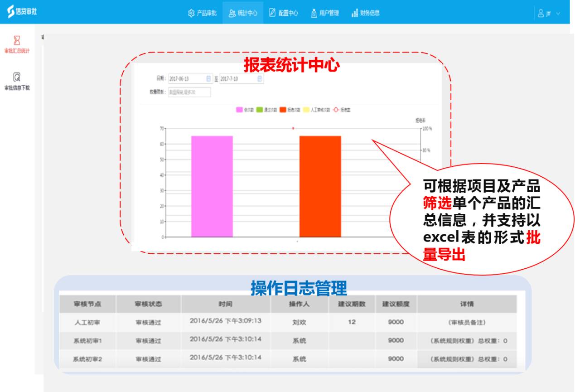Select the 系统初审2 row cell
The height and width of the screenshot is (392, 575).
(x=87, y=359)
